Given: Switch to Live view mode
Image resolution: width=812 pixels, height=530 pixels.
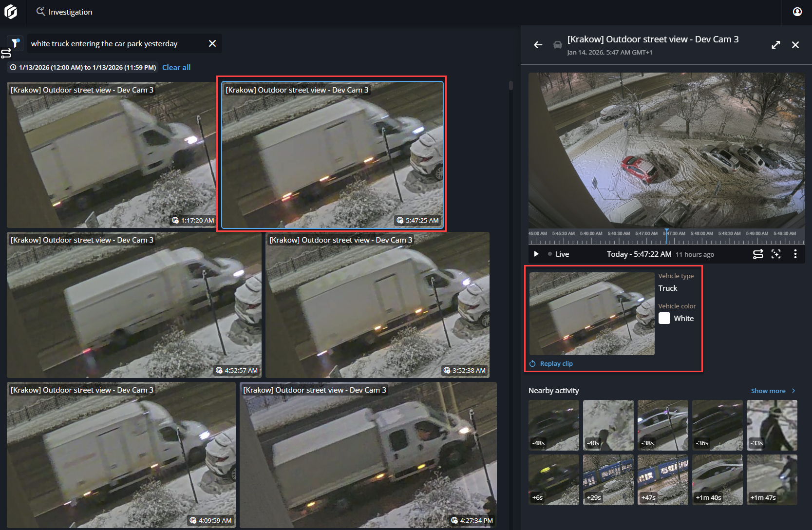Looking at the screenshot, I should click(563, 254).
